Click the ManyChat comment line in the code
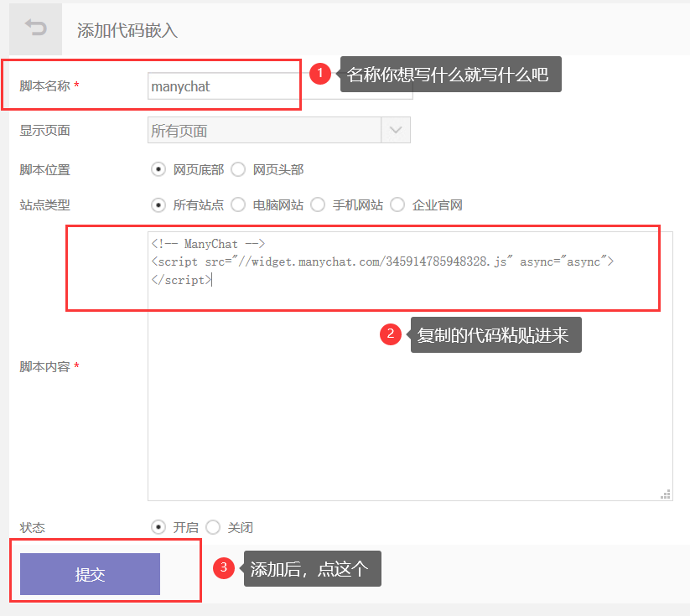This screenshot has width=690, height=616. (208, 243)
